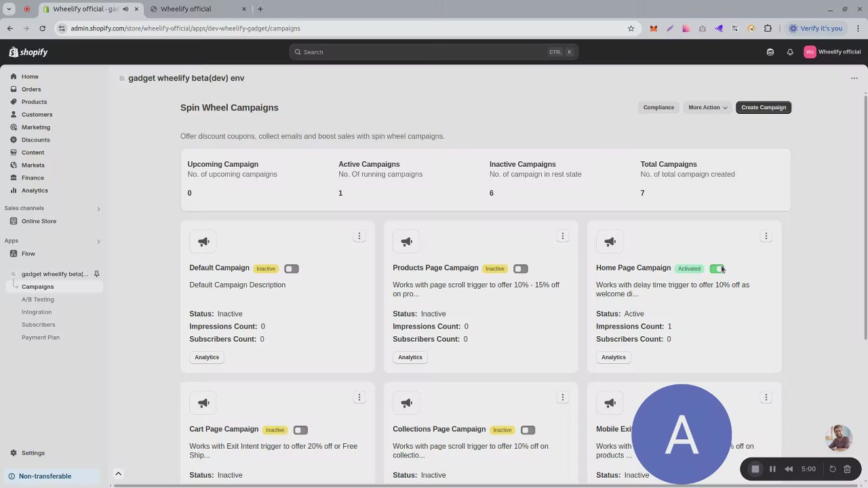This screenshot has height=488, width=868.
Task: Open Analytics for Products Page Campaign
Action: click(x=410, y=357)
